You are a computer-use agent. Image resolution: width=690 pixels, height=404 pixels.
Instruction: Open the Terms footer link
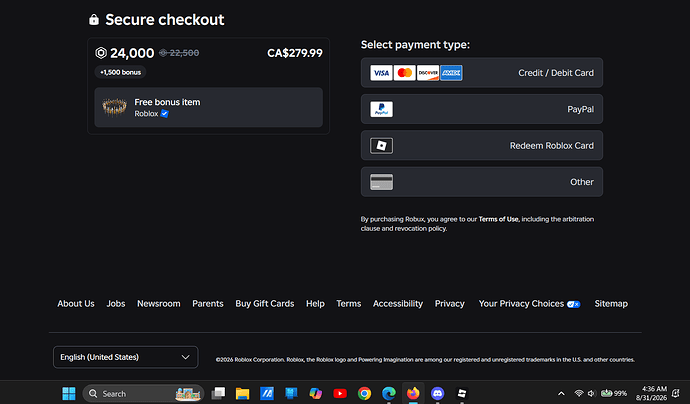349,304
